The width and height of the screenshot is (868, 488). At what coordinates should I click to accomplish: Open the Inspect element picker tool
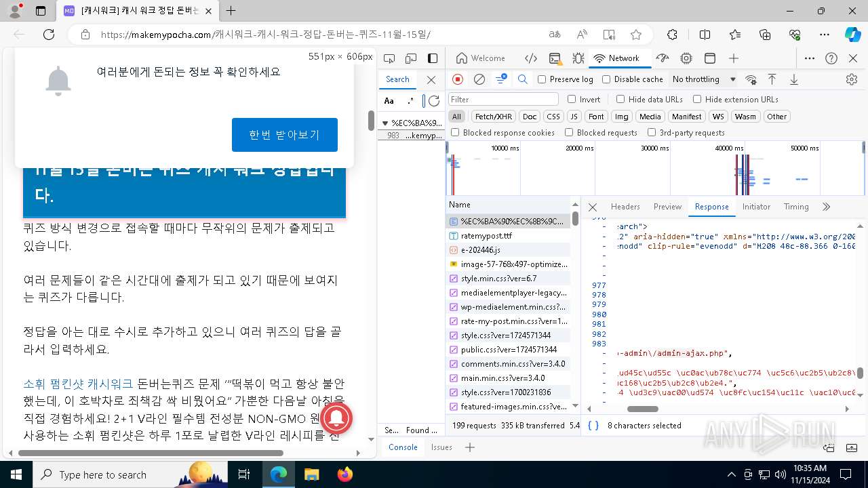tap(389, 58)
